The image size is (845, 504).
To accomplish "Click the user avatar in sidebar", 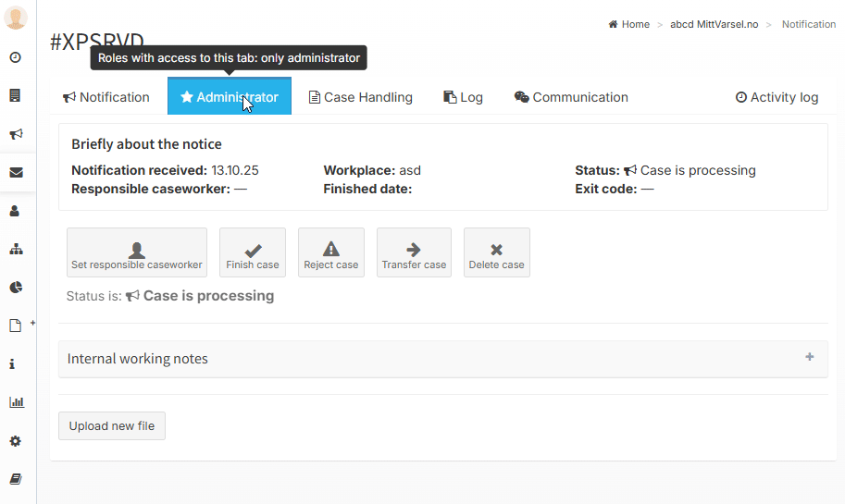I will pos(16,18).
